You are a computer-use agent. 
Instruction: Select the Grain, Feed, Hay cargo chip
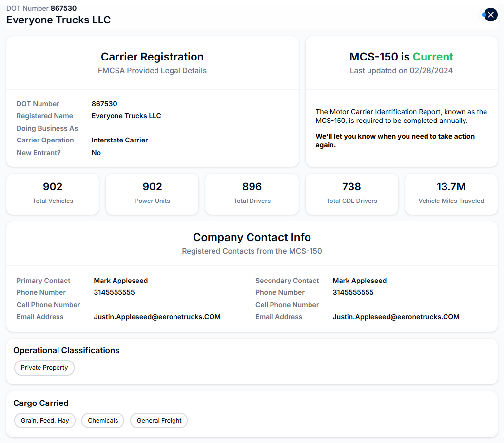[x=45, y=421]
